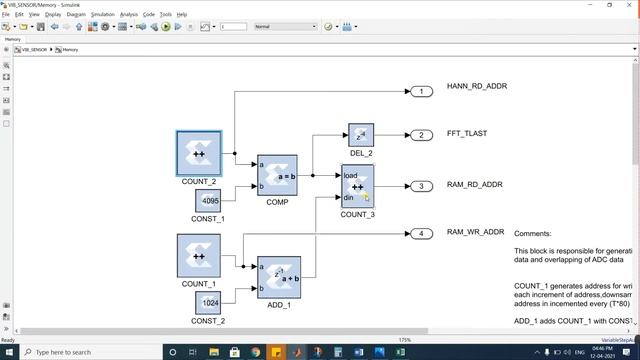Click output port 3 RAM_RD_ADDR
640x360 pixels.
coord(422,186)
